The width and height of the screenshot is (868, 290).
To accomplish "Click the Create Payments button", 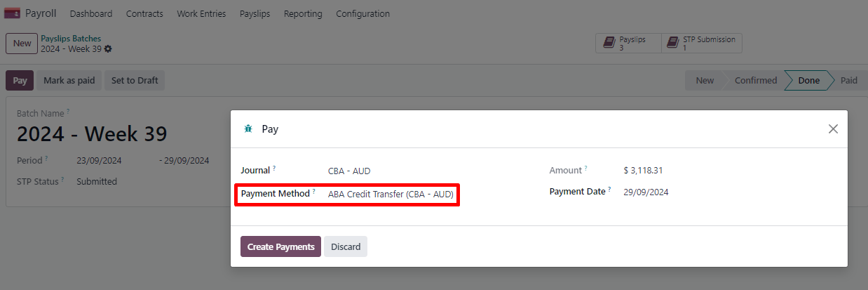I will (280, 246).
